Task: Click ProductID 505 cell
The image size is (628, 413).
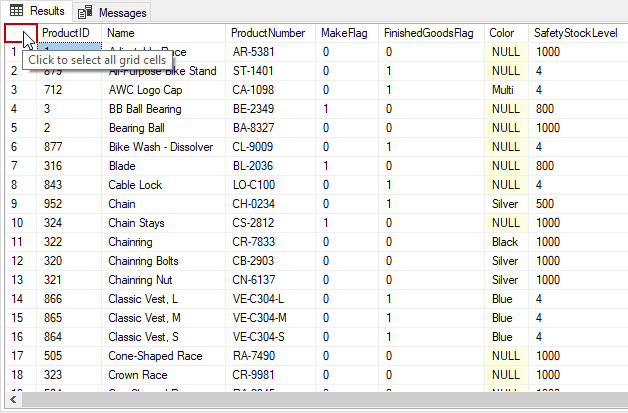Action: tap(69, 356)
